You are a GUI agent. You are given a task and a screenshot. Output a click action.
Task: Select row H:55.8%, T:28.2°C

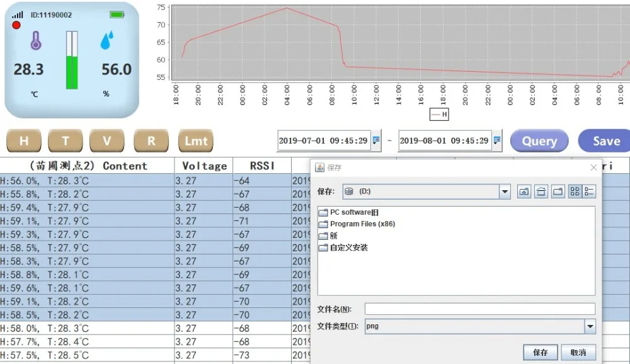point(87,194)
